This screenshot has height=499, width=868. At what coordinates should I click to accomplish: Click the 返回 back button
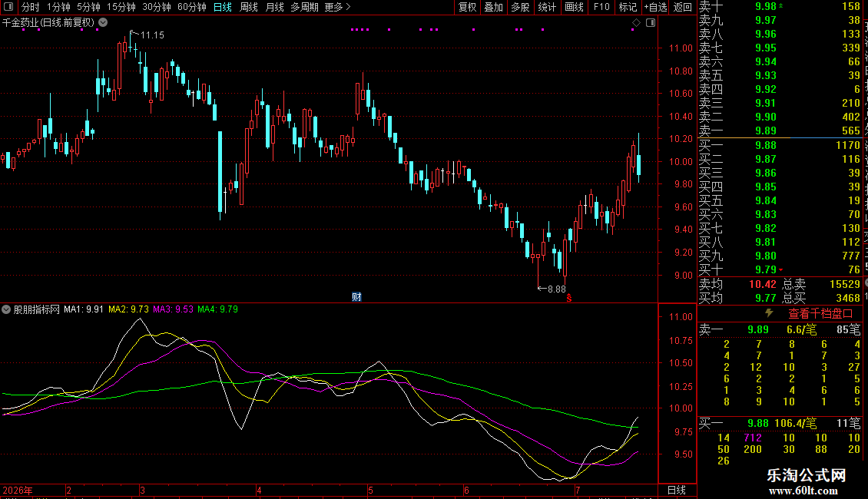pos(683,7)
